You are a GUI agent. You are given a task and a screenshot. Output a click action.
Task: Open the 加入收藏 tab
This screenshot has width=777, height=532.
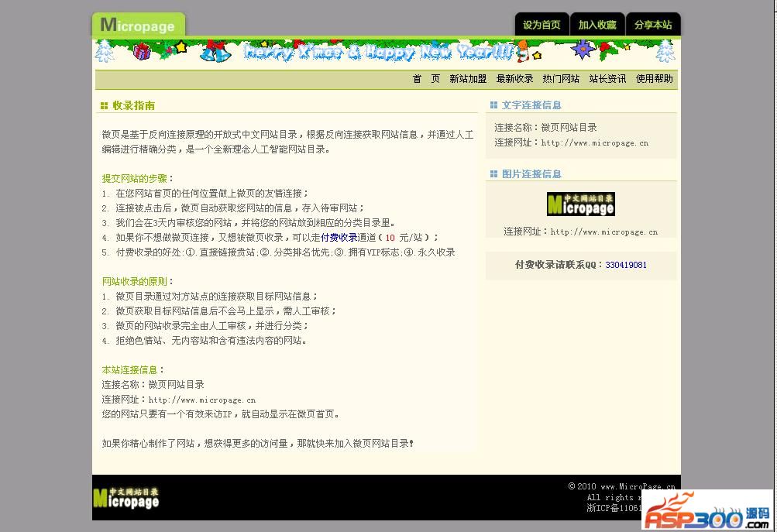pyautogui.click(x=597, y=25)
